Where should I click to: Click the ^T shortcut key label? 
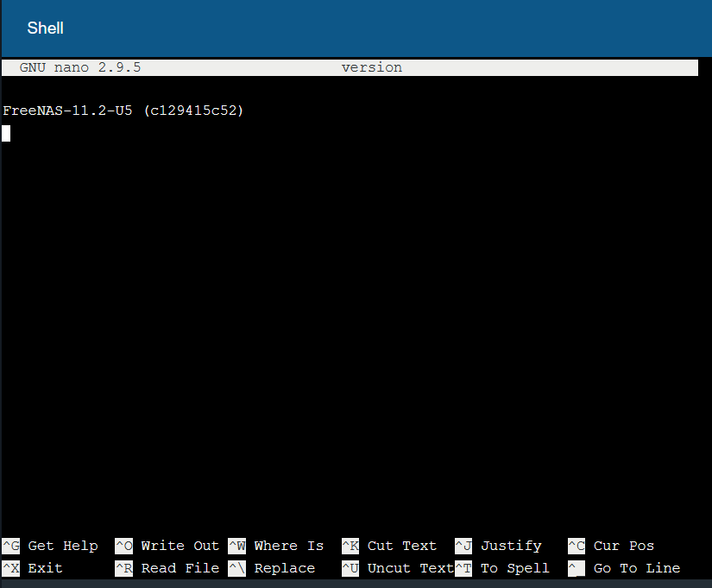pyautogui.click(x=463, y=568)
